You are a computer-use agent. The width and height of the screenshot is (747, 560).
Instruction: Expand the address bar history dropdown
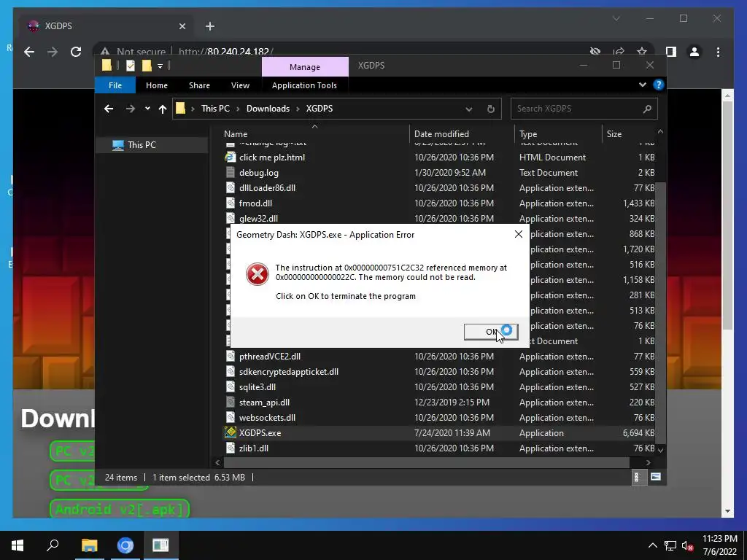tap(469, 109)
